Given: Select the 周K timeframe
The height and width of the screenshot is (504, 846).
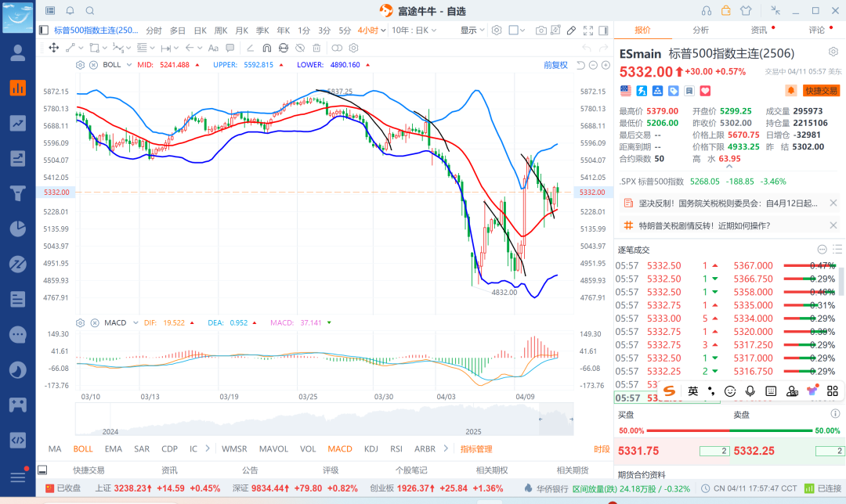Looking at the screenshot, I should 221,31.
